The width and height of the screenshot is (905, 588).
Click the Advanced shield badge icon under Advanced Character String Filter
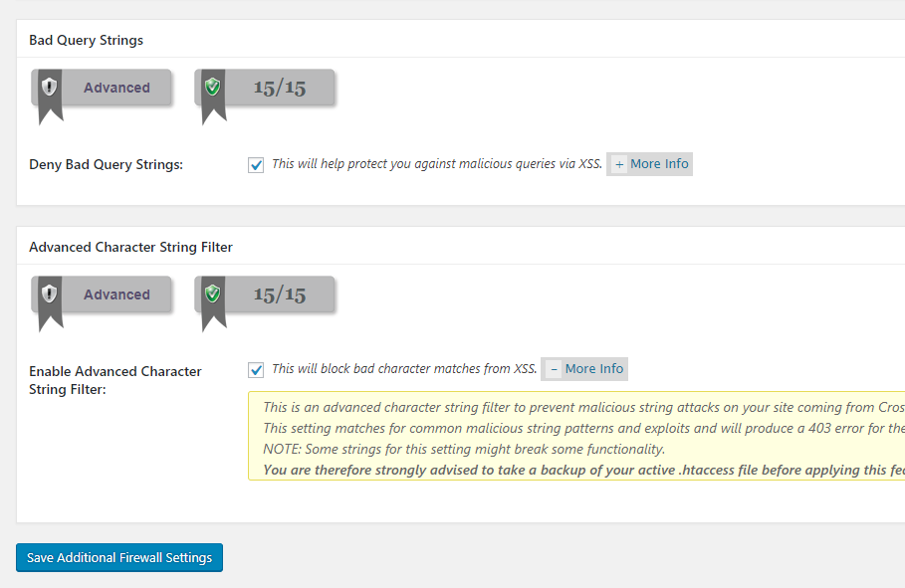[50, 294]
